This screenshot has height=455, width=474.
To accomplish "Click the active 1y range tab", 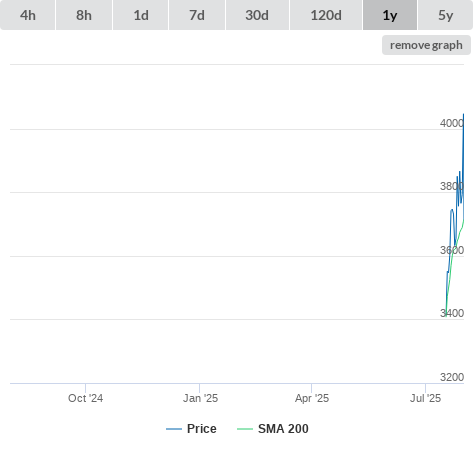I will 390,15.
